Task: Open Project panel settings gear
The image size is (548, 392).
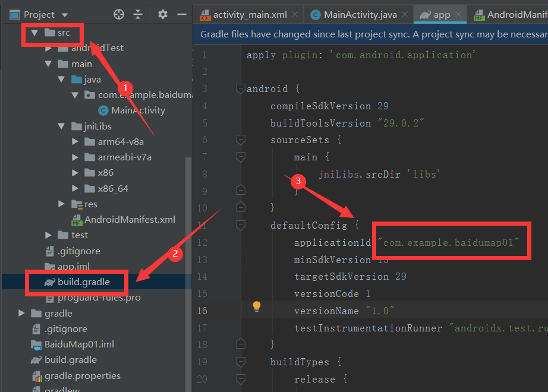Action: 162,14
